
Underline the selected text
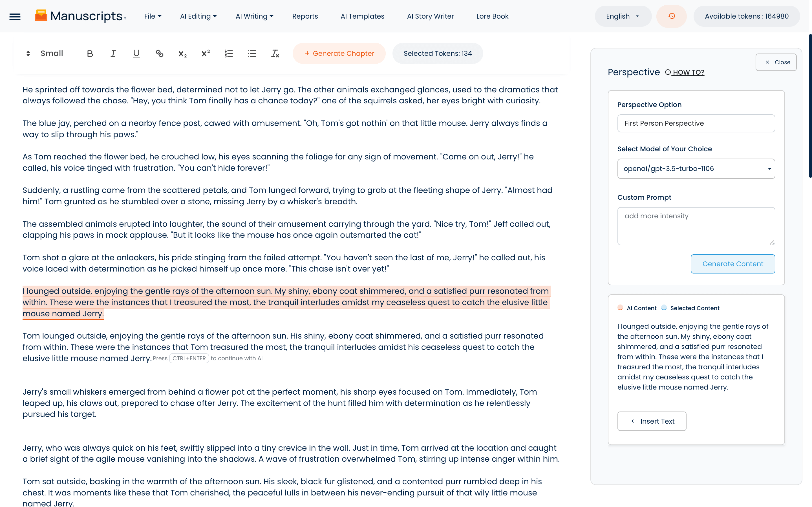point(136,54)
